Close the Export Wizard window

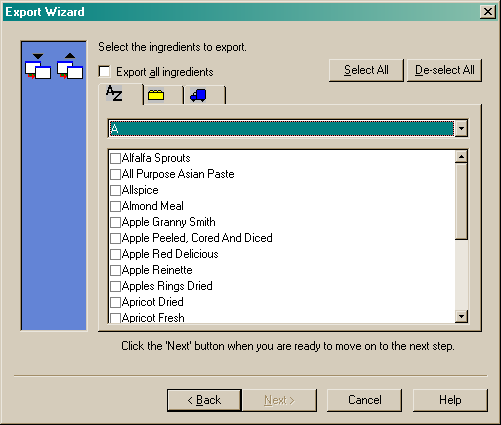488,12
